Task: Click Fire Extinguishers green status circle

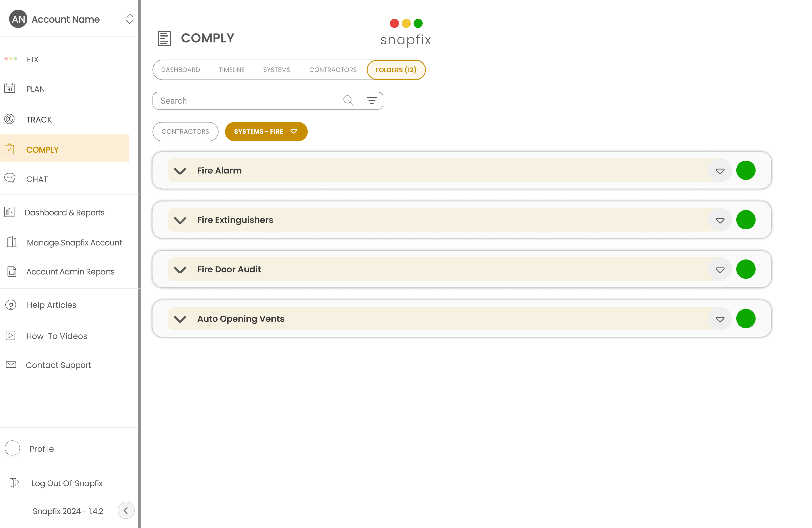Action: pyautogui.click(x=745, y=220)
